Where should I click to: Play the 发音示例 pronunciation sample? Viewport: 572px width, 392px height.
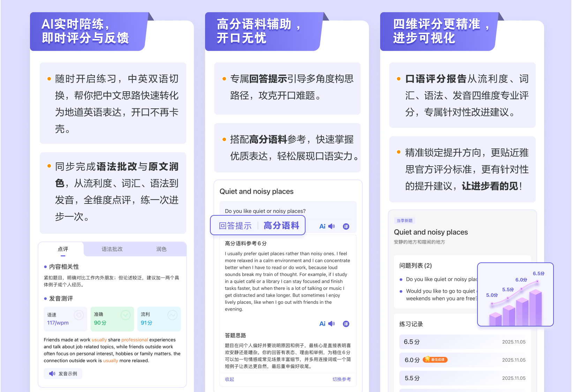pyautogui.click(x=63, y=374)
